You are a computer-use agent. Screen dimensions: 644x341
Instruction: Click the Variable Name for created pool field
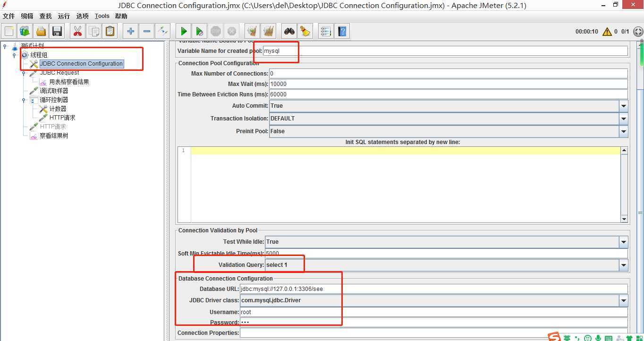point(445,51)
